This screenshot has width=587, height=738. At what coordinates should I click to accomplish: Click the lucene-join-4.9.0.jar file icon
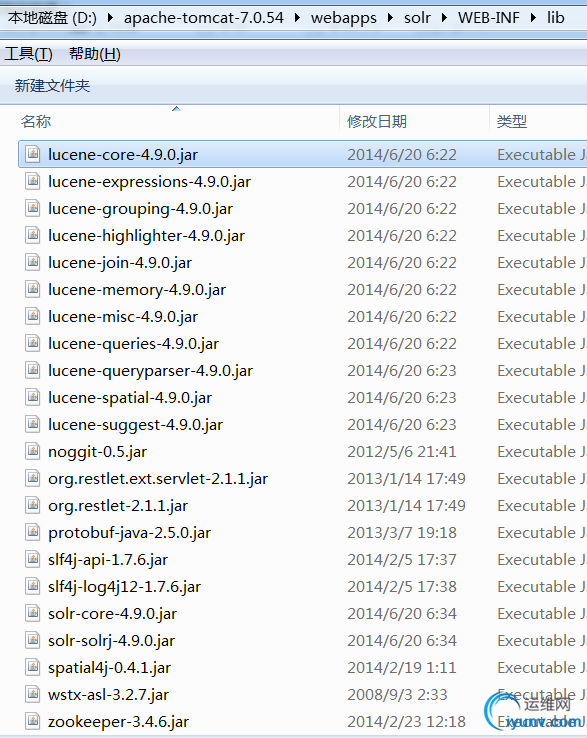[32, 262]
